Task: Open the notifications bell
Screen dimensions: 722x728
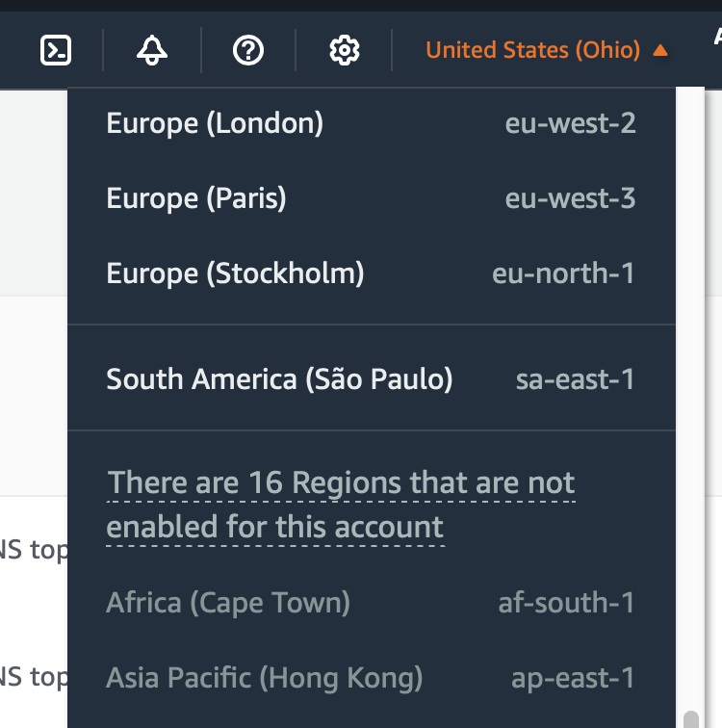Action: click(x=152, y=49)
